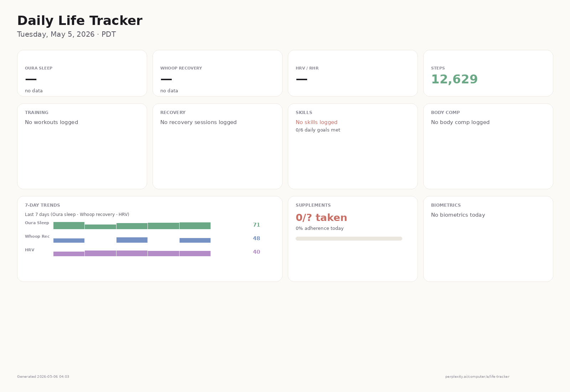
Task: Select 'No recovery sessions logged' text
Action: tap(198, 122)
